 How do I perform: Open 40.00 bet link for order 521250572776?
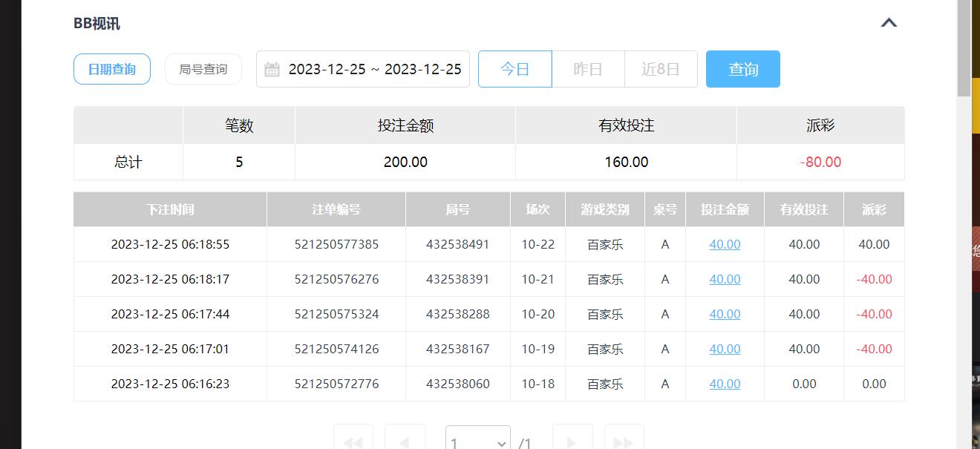(725, 384)
